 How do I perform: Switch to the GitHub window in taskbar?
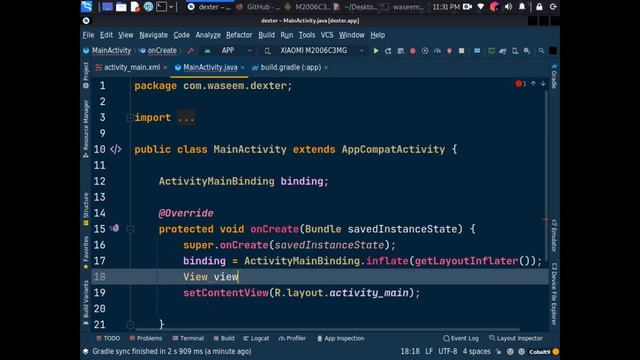pos(259,7)
